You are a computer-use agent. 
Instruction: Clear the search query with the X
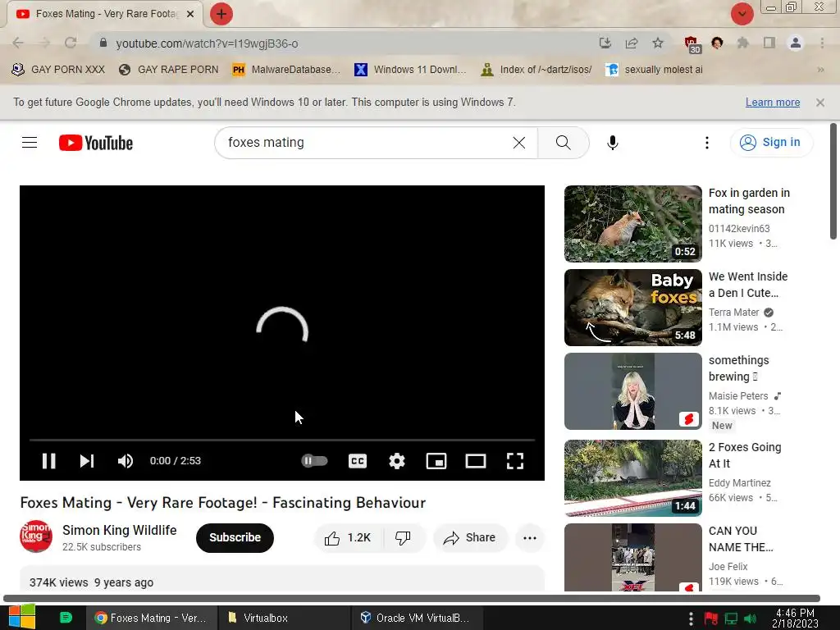coord(519,143)
